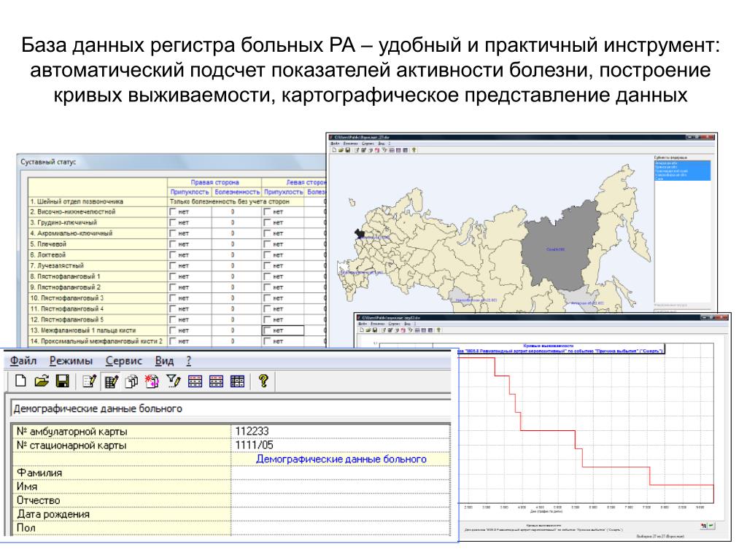Image resolution: width=747 pixels, height=560 pixels.
Task: Click the red starburst document icon
Action: tap(152, 381)
